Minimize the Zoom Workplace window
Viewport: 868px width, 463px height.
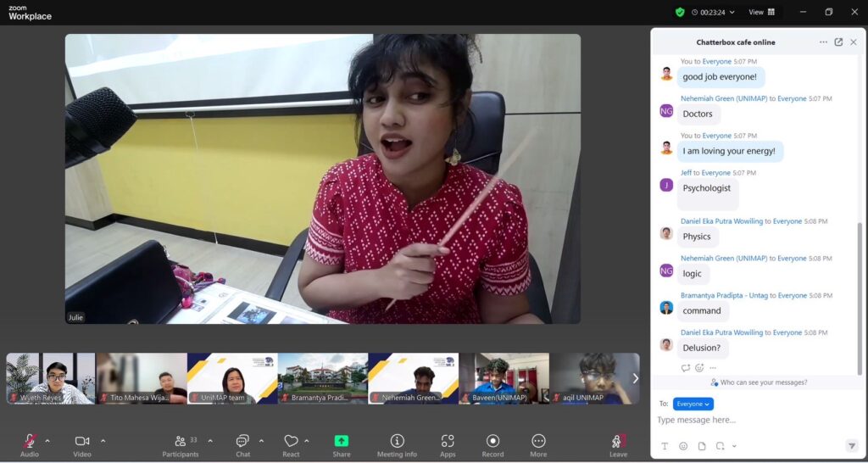point(804,12)
